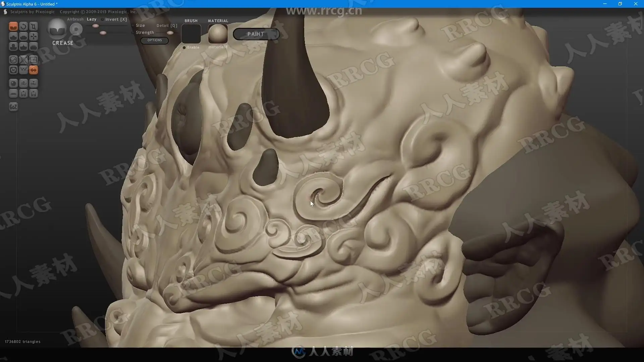Toggle the Size pressure dot
Screen dimensions: 644x362
133,25
